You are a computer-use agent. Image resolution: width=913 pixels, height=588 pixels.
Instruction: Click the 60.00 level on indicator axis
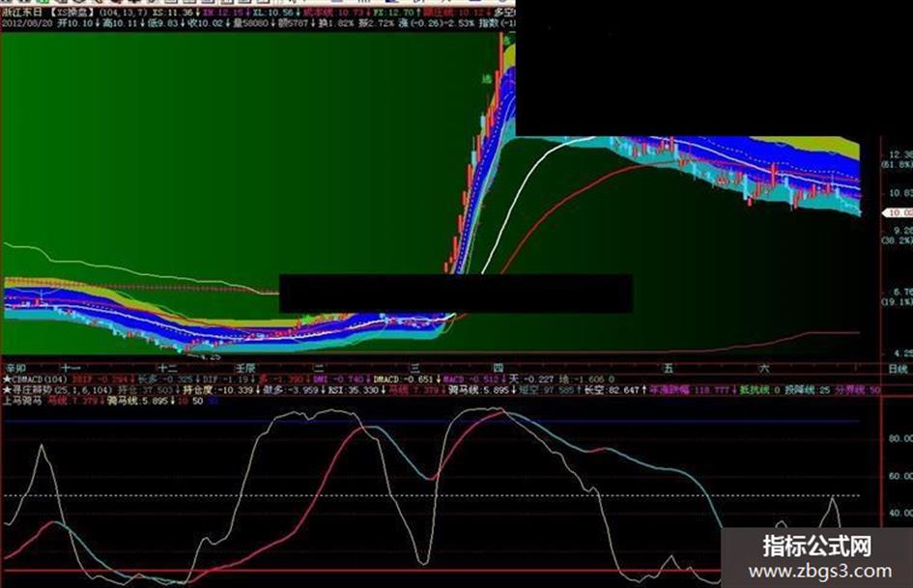tap(900, 476)
